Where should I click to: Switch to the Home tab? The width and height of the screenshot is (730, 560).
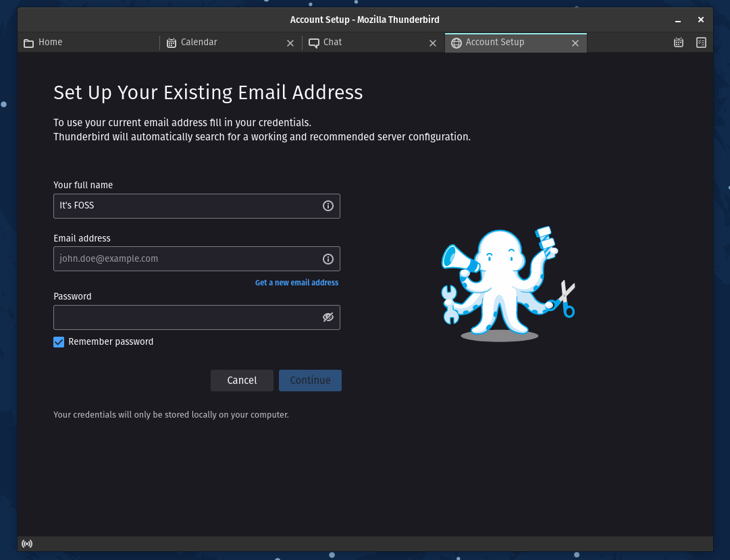pos(88,43)
